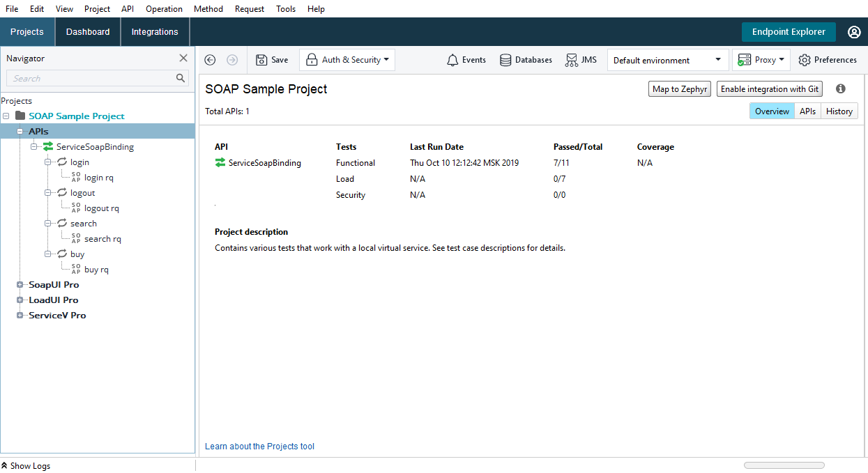Open the Tools menu

tap(286, 9)
